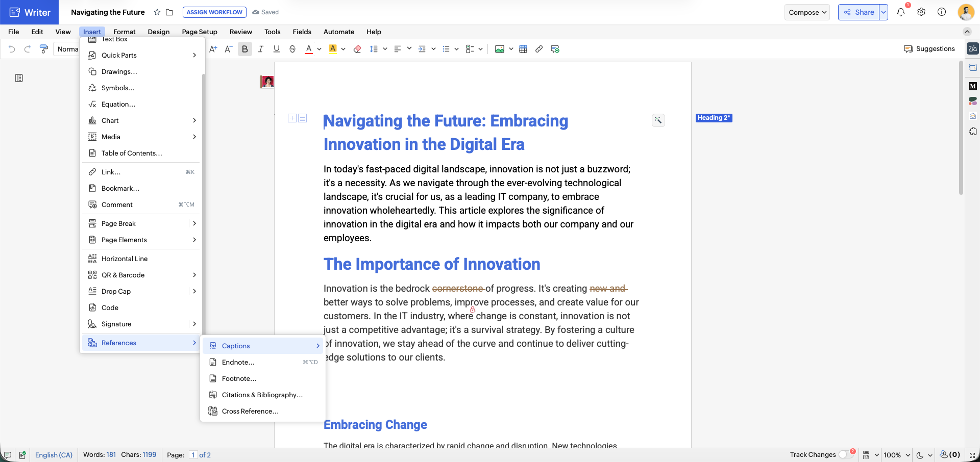Favorite the document with star icon
The width and height of the screenshot is (980, 462).
point(157,12)
